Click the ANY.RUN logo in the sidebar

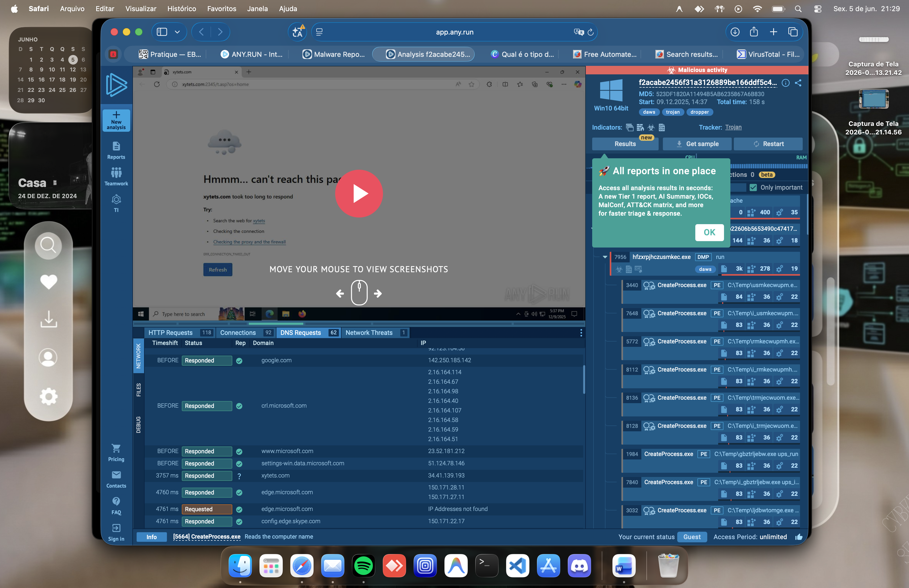tap(116, 85)
